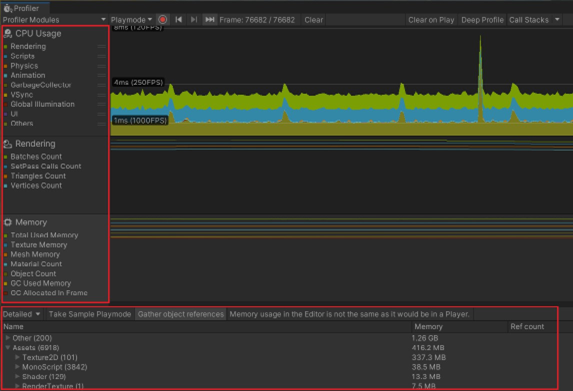Toggle GarbageCollector category visibility
Screen dimensions: 573x391
click(x=5, y=85)
